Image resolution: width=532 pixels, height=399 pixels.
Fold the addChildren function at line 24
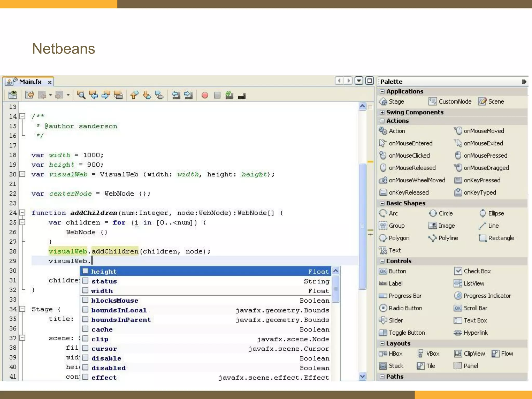coord(23,213)
